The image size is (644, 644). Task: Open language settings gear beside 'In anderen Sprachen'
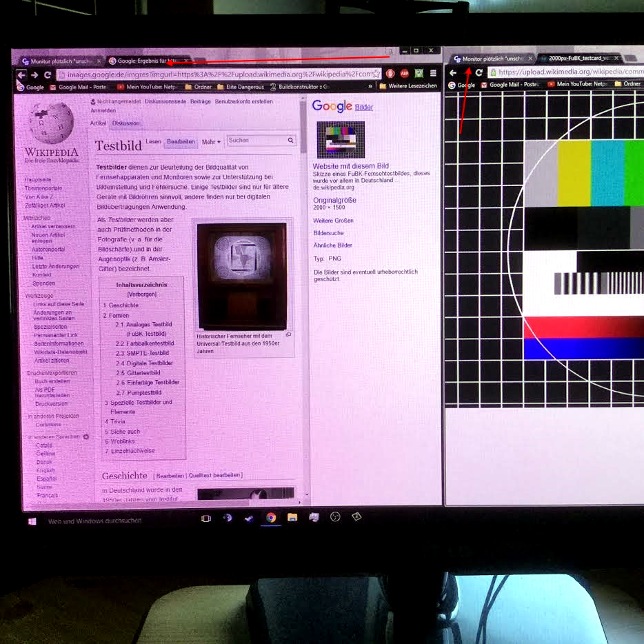pos(85,436)
